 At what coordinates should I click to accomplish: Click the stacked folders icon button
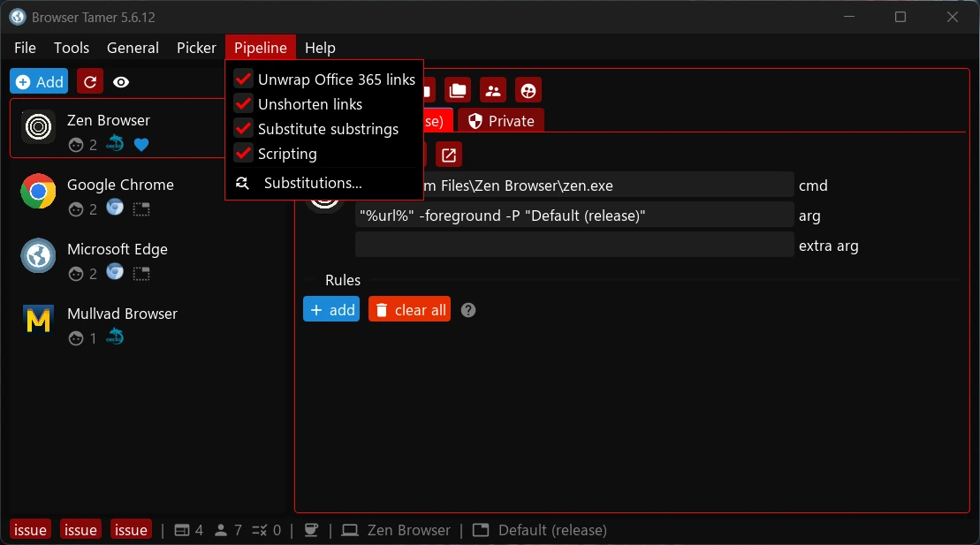(458, 91)
